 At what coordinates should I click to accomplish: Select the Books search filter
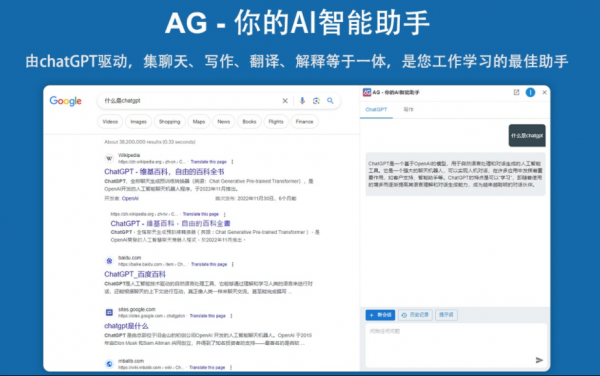(249, 122)
